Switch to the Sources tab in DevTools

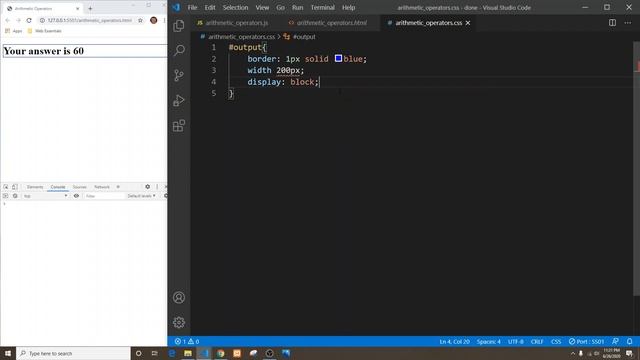pyautogui.click(x=80, y=187)
